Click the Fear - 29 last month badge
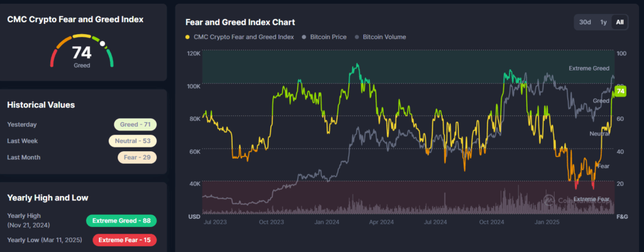 [x=137, y=157]
